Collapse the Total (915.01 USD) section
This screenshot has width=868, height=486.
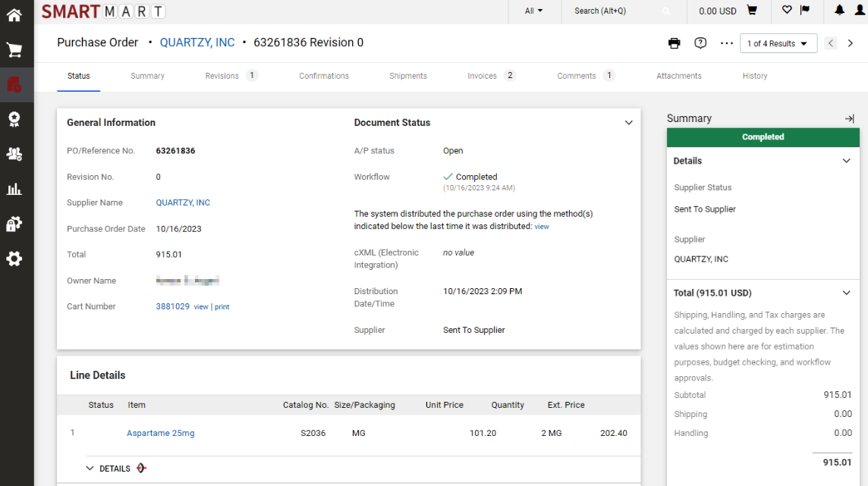[846, 293]
